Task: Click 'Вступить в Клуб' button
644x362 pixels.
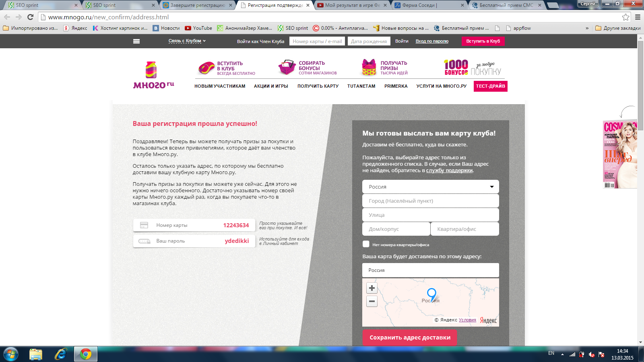Action: click(x=483, y=41)
